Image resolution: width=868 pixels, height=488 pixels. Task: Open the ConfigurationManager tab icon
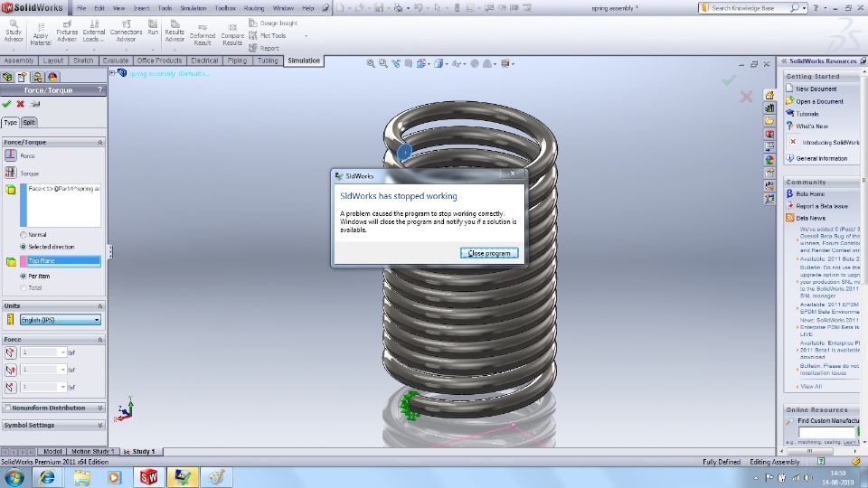click(x=37, y=77)
